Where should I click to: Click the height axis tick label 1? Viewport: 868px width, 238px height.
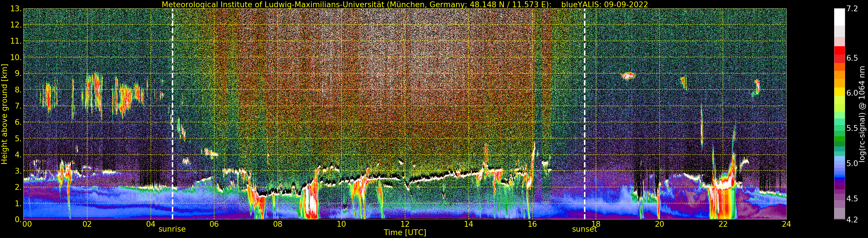pyautogui.click(x=18, y=203)
